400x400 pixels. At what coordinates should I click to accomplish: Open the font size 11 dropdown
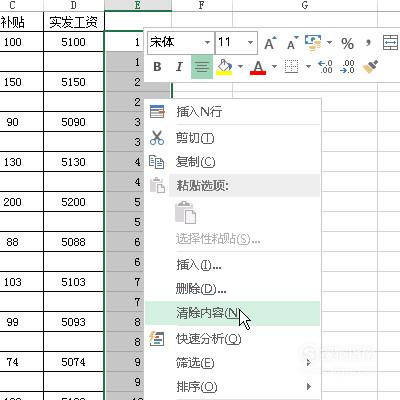[x=250, y=43]
